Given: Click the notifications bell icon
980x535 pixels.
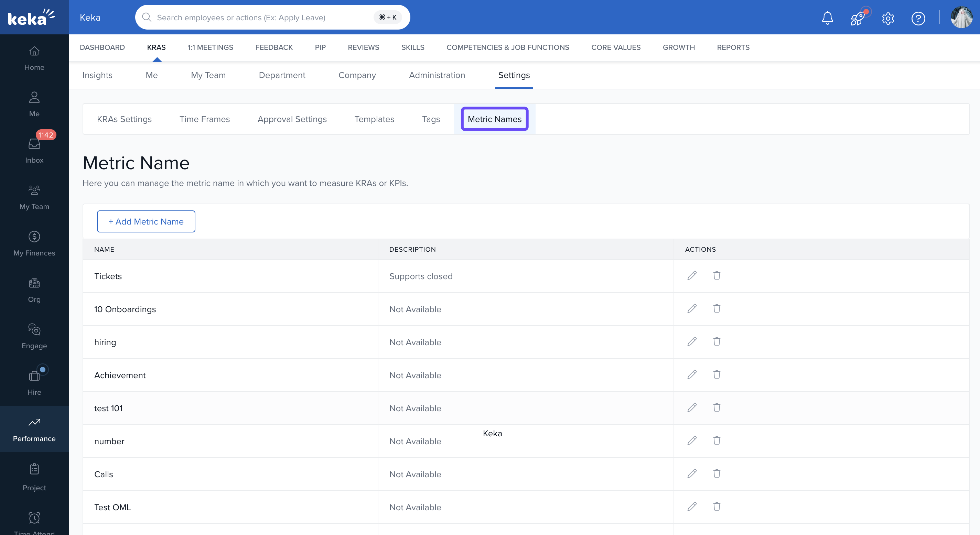Looking at the screenshot, I should click(827, 18).
